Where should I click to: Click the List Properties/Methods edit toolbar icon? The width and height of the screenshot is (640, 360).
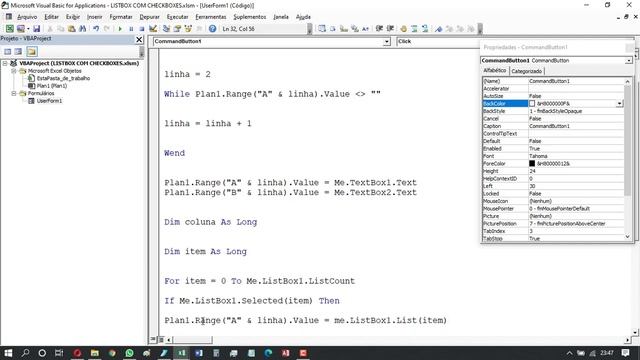(x=322, y=29)
